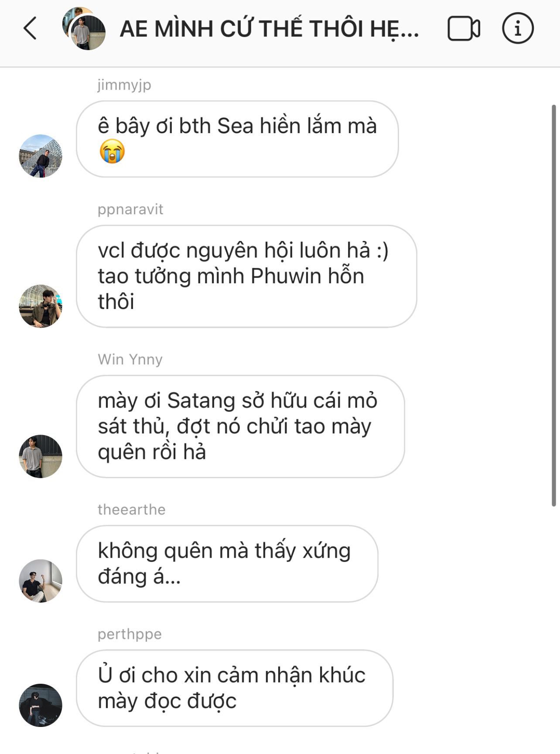View ppnaravit's profile picture
Viewport: 560px width, 754px height.
pos(41,306)
